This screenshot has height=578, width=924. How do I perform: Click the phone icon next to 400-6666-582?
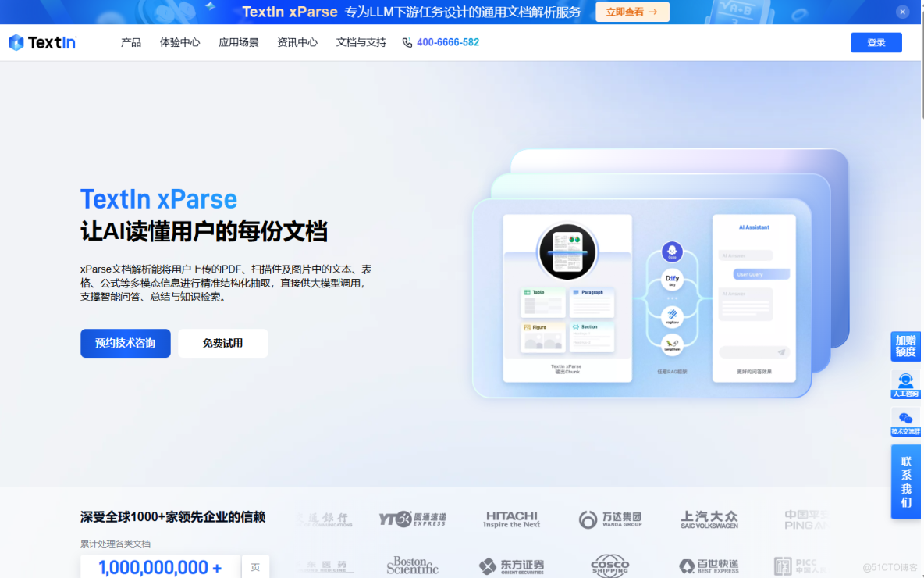click(x=407, y=42)
